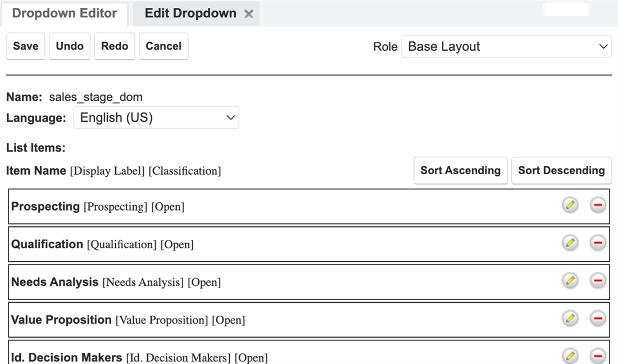Edit the Qualification item with pencil icon

[x=570, y=243]
